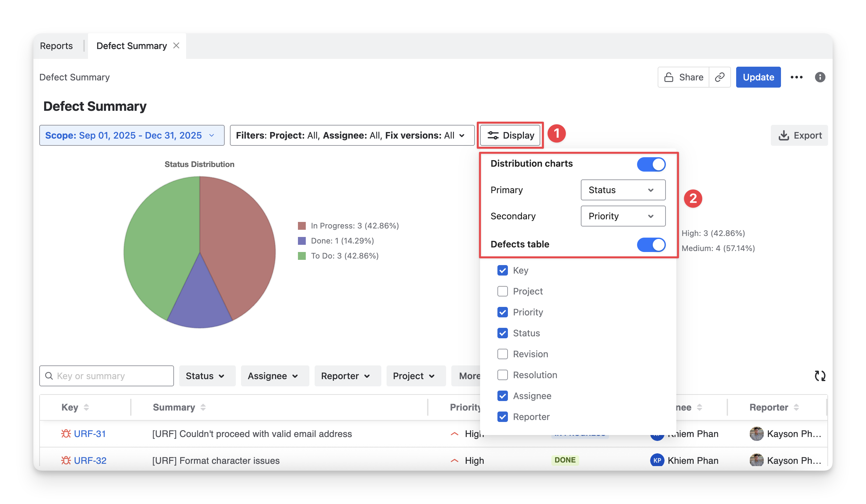This screenshot has width=866, height=504.
Task: Uncheck the Assignee column checkbox
Action: tap(502, 396)
